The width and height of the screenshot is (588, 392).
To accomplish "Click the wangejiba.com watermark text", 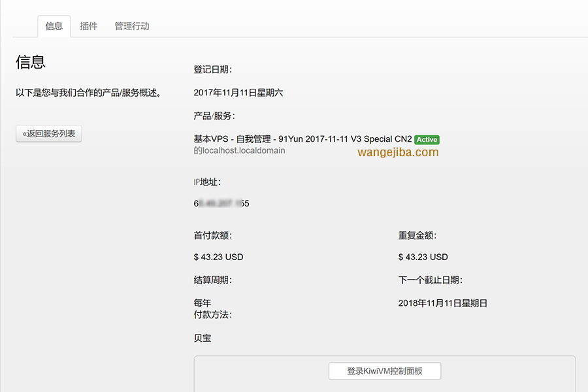I will (x=398, y=152).
